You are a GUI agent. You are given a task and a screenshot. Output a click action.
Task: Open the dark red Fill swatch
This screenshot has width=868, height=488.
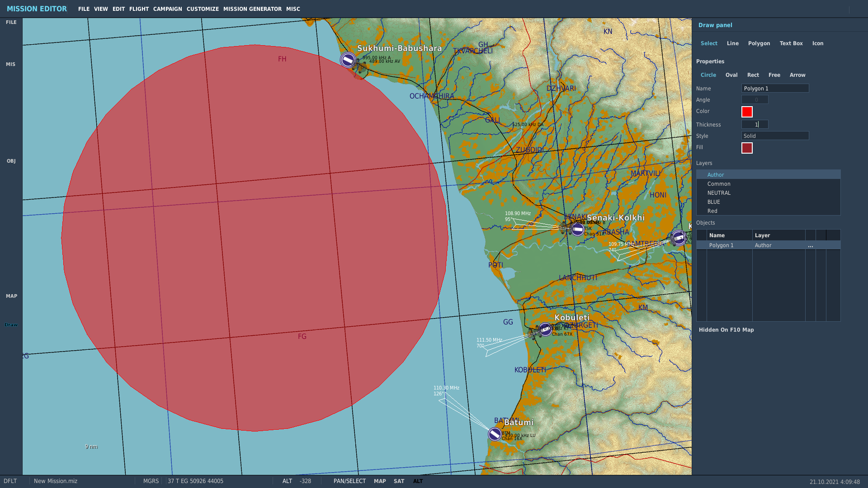747,148
